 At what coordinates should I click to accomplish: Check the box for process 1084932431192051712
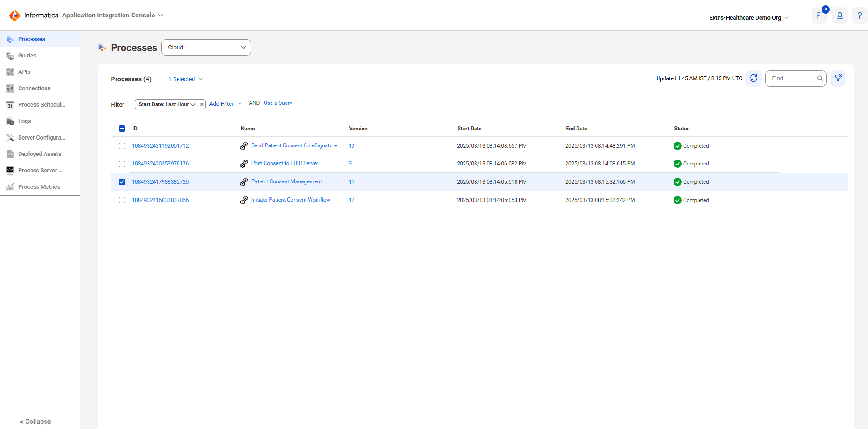122,146
